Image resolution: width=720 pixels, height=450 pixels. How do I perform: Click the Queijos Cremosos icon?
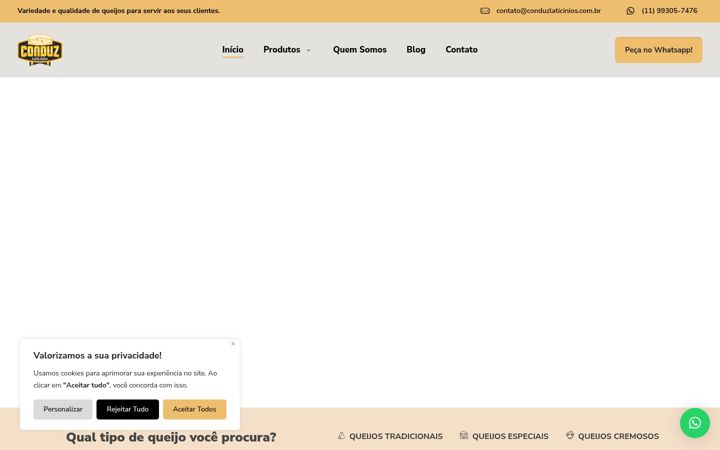(570, 435)
